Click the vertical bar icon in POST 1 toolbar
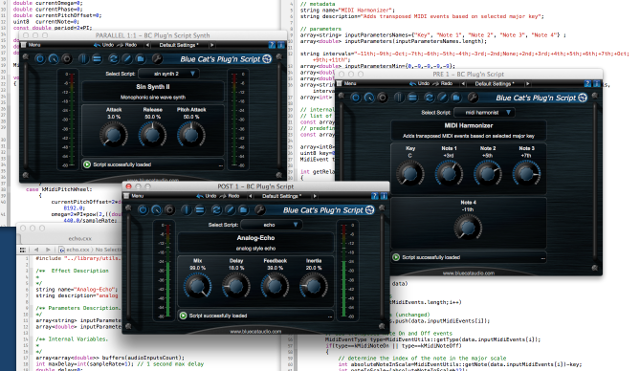The width and height of the screenshot is (640, 371). coord(186,210)
